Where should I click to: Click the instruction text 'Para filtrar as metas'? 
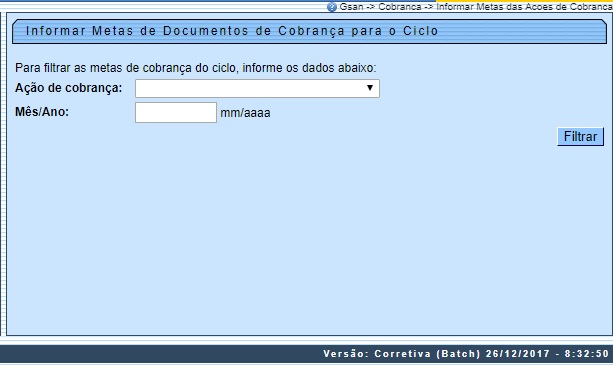(x=70, y=68)
